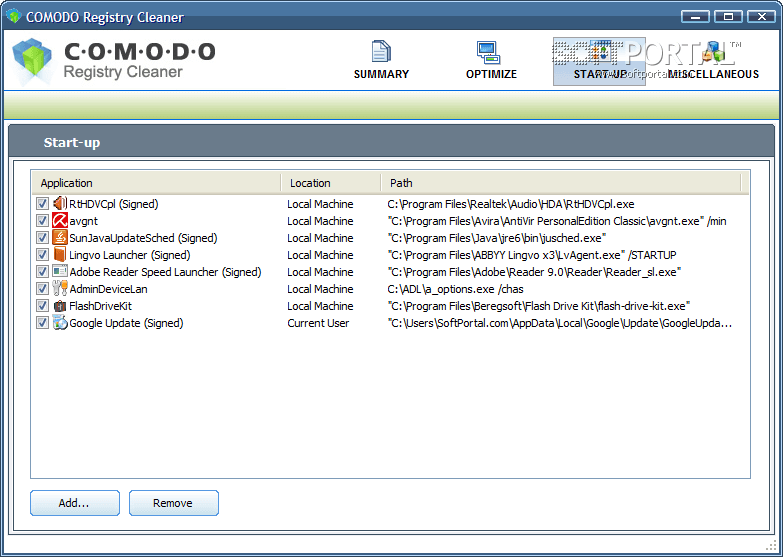
Task: Click Adobe Reader Speed Launcher icon
Action: point(59,272)
